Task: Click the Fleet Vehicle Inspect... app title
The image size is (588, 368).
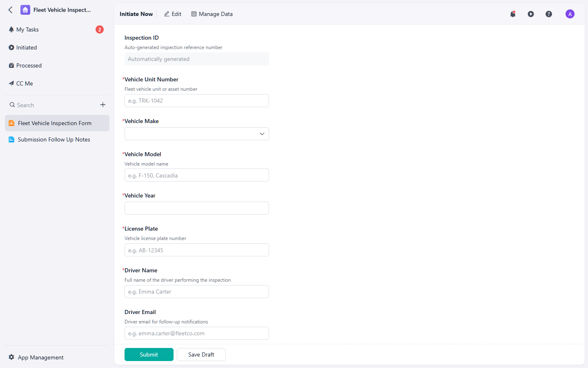Action: tap(62, 10)
